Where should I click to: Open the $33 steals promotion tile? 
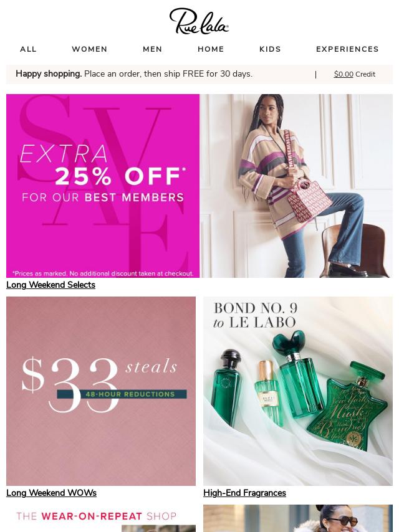[101, 391]
